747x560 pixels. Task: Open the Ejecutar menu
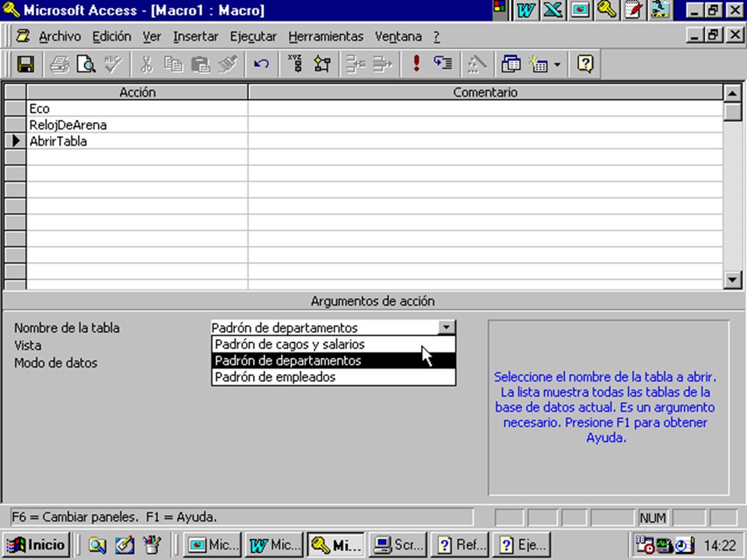[253, 37]
